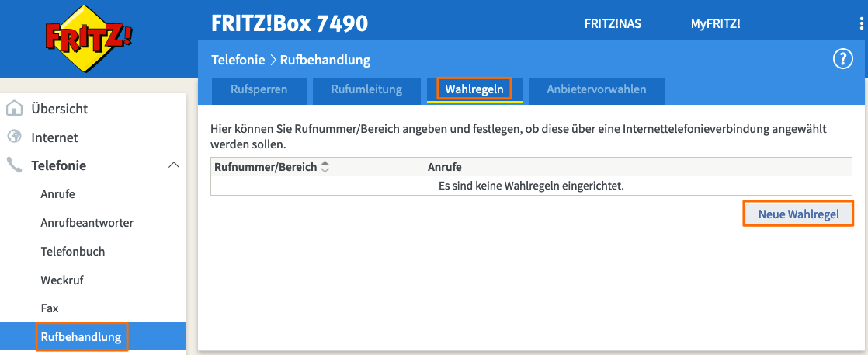The width and height of the screenshot is (868, 355).
Task: Select the Wahlregeln tab
Action: [474, 89]
